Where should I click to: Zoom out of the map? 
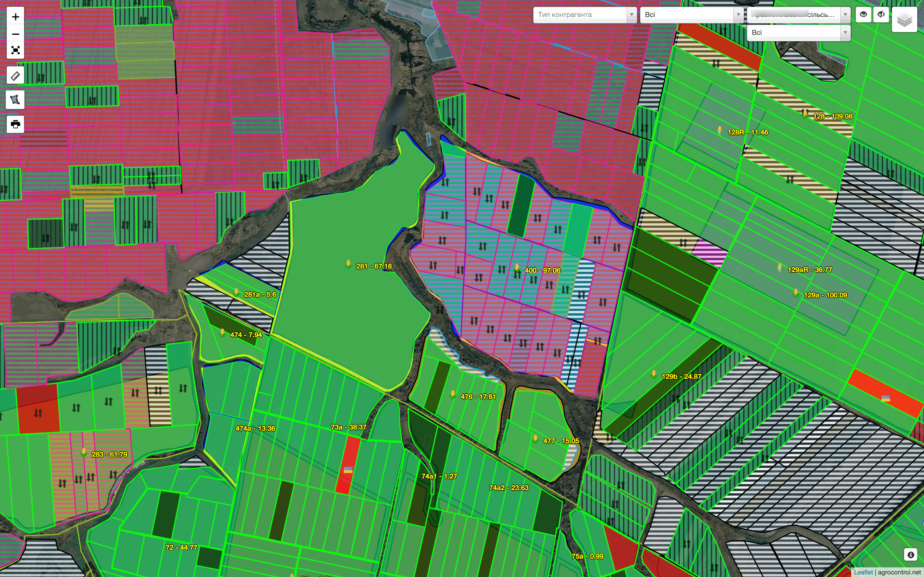(16, 34)
